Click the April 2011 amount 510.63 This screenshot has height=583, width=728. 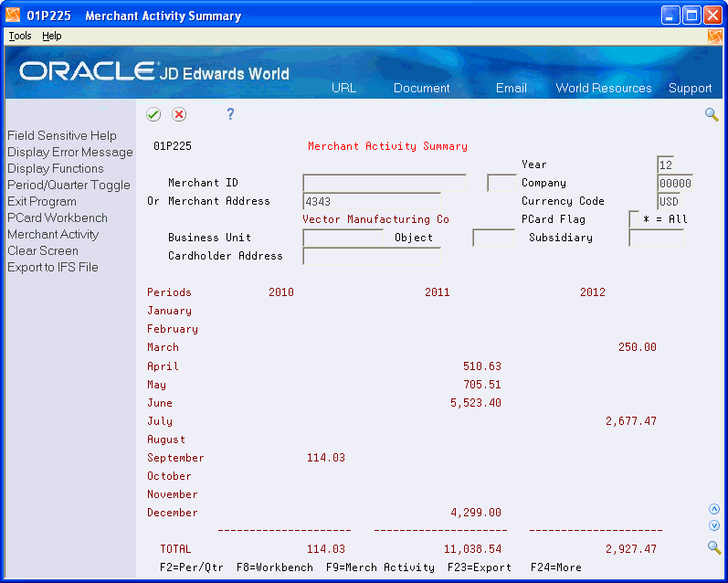482,366
